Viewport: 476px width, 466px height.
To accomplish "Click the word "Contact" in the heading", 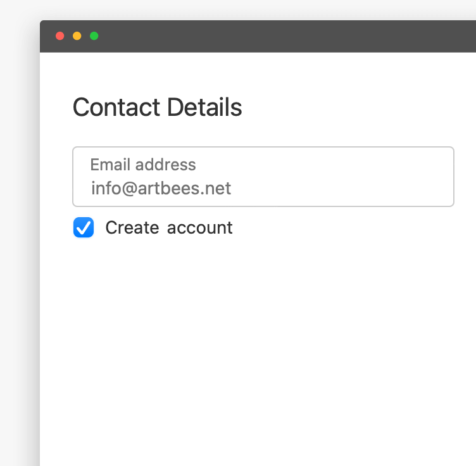I will (116, 107).
